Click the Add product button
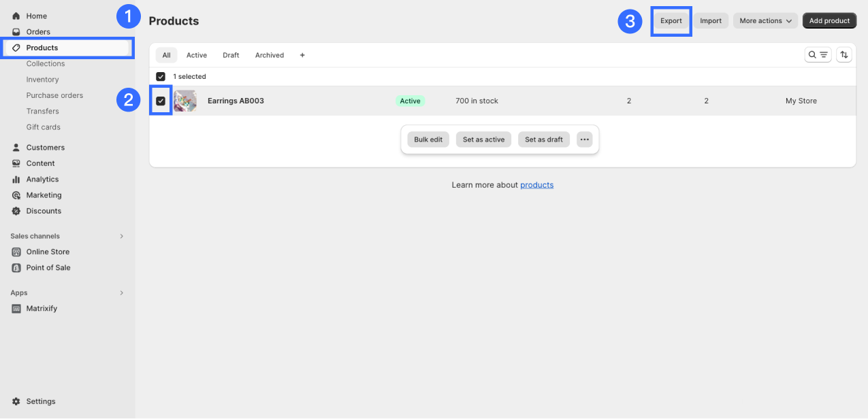This screenshot has height=419, width=868. [829, 21]
